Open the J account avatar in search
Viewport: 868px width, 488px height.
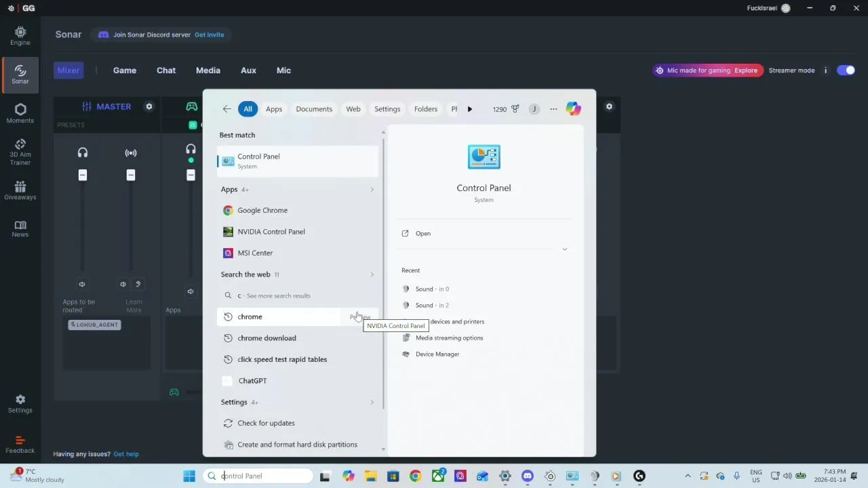tap(534, 109)
